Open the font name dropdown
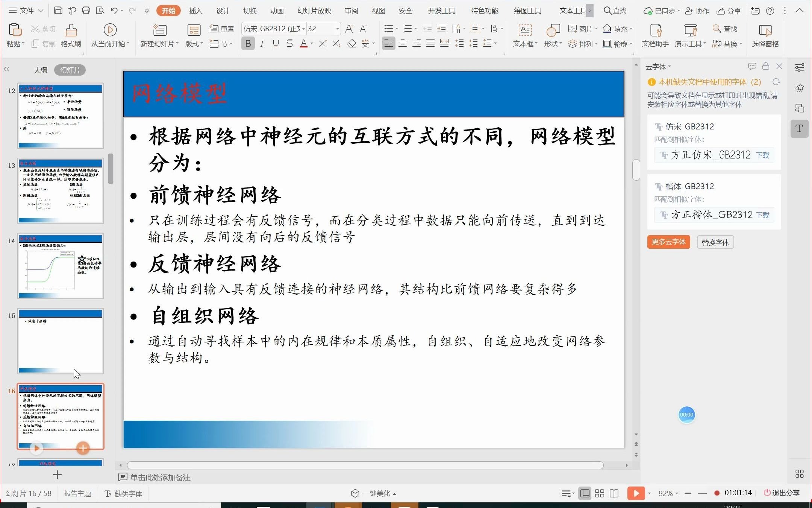 303,29
